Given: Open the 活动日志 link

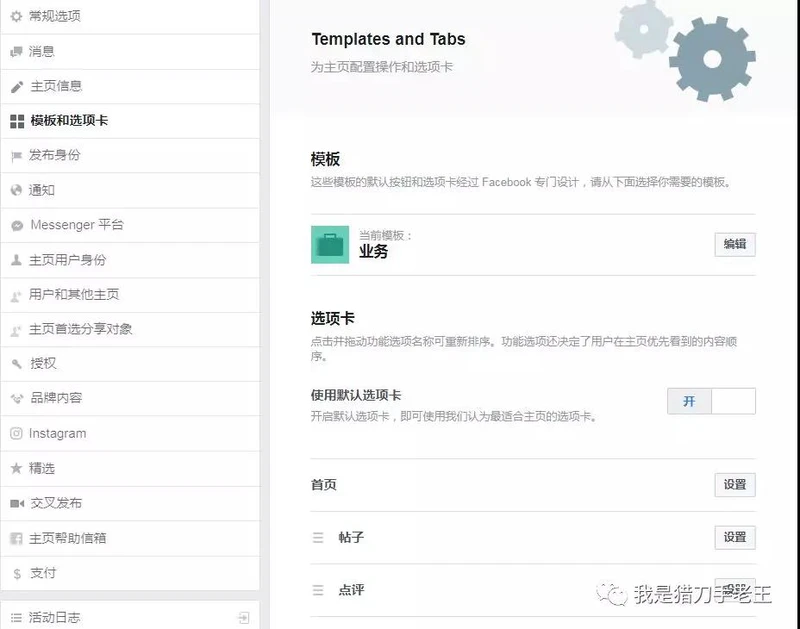Looking at the screenshot, I should 130,616.
